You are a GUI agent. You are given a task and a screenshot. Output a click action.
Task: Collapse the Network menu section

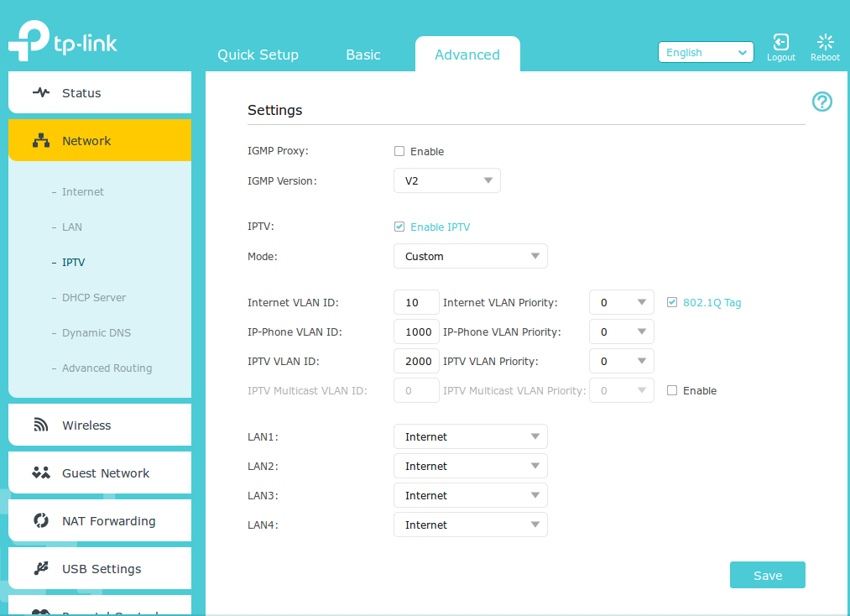coord(100,140)
